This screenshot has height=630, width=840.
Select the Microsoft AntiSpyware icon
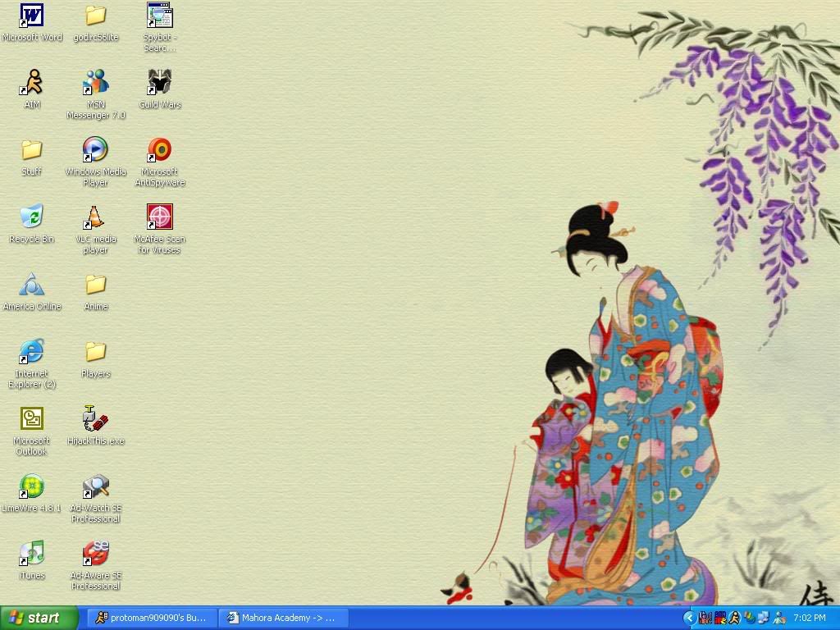pos(160,150)
